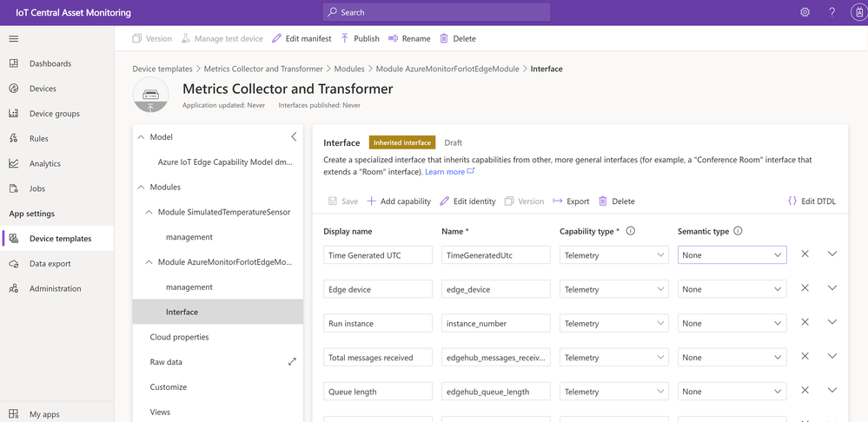
Task: Click the Search box in header
Action: (437, 12)
